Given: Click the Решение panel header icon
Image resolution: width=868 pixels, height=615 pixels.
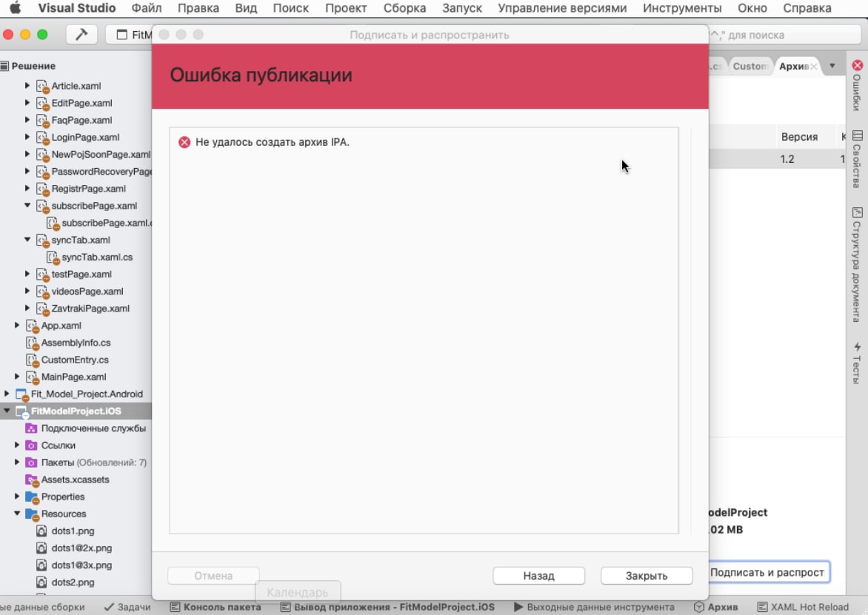Looking at the screenshot, I should coord(5,66).
